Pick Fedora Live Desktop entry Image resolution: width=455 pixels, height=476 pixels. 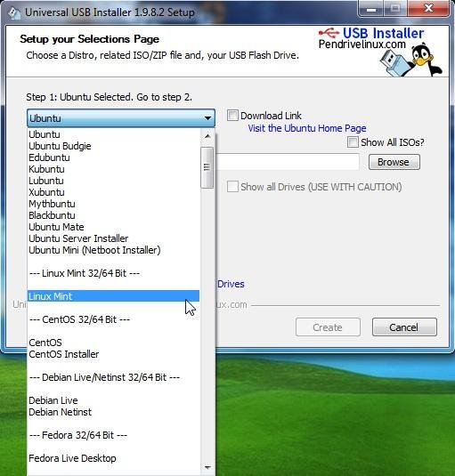113,458
